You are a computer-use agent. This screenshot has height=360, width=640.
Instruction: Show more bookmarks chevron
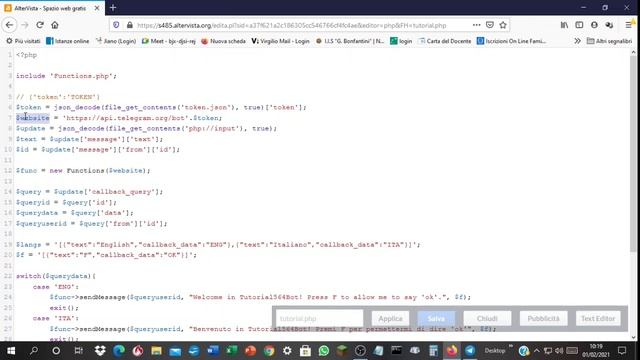[577, 41]
